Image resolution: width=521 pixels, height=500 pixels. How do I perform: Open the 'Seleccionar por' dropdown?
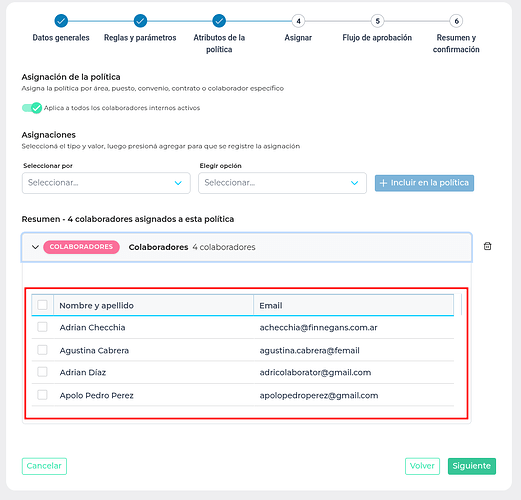[106, 183]
